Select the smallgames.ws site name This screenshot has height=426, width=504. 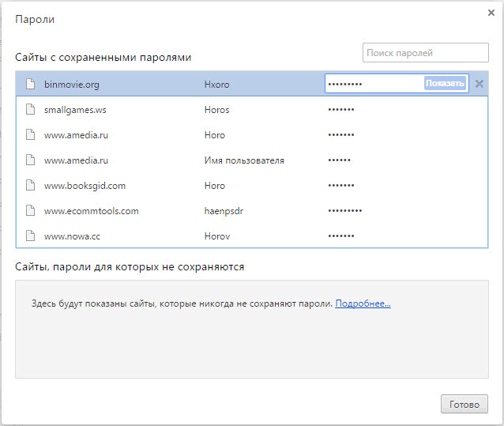(75, 110)
